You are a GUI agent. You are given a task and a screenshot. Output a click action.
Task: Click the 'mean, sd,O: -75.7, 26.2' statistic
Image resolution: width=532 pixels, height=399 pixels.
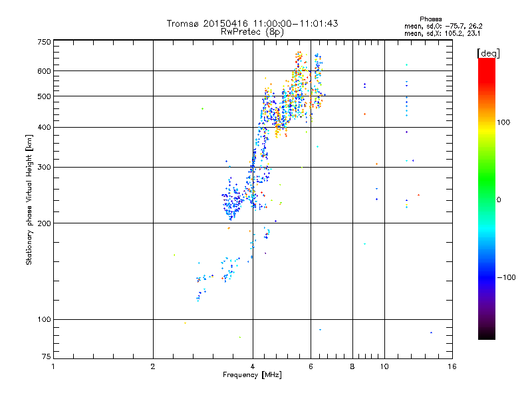coord(443,26)
